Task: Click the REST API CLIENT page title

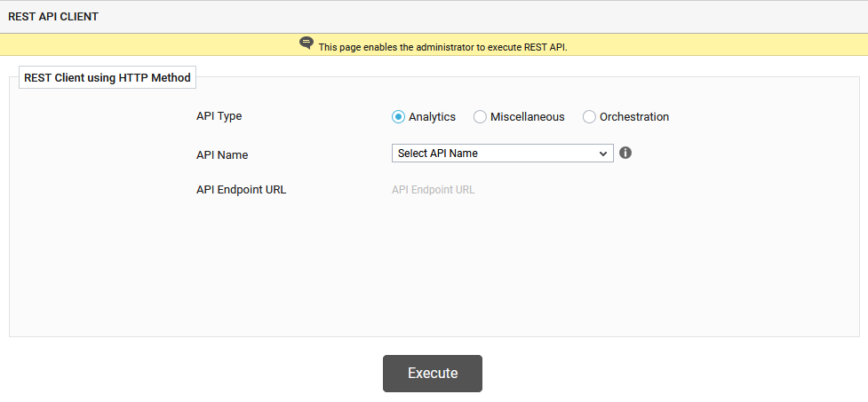Action: [53, 17]
